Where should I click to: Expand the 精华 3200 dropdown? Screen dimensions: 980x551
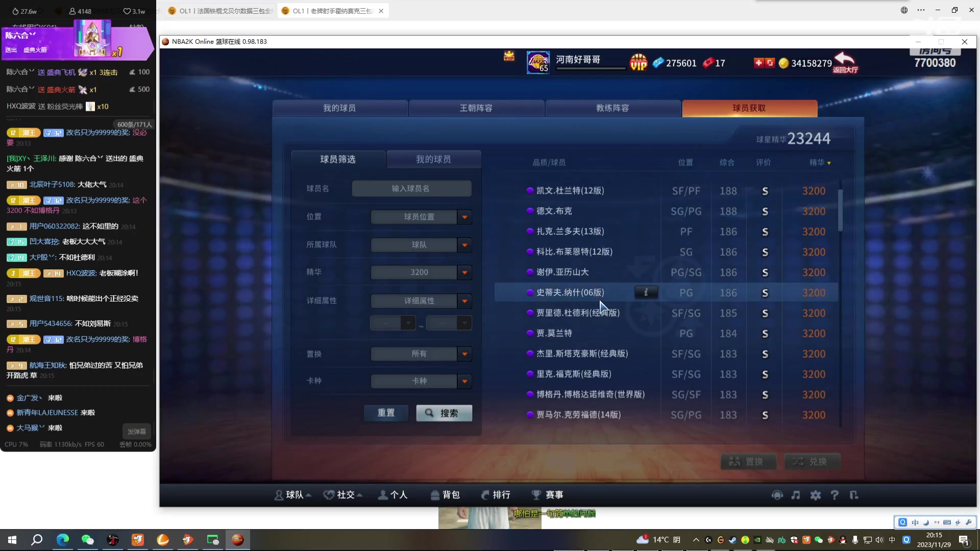pos(464,272)
